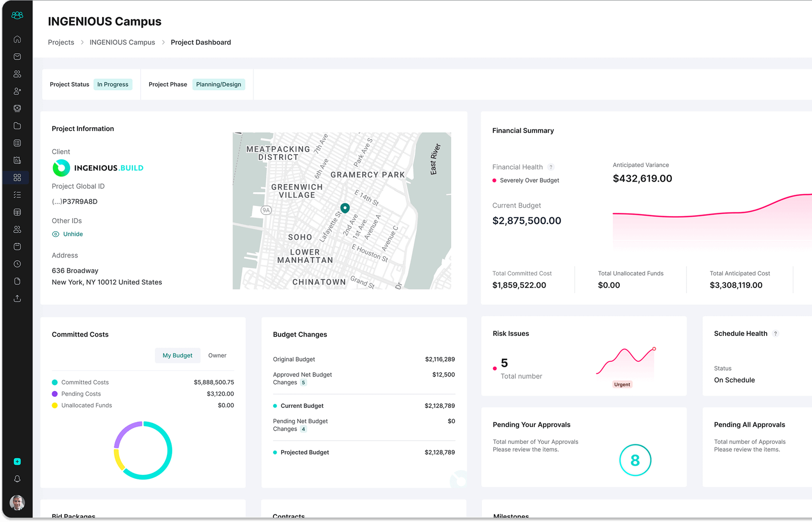This screenshot has width=812, height=522.
Task: Open the table grid sidebar icon
Action: (17, 212)
